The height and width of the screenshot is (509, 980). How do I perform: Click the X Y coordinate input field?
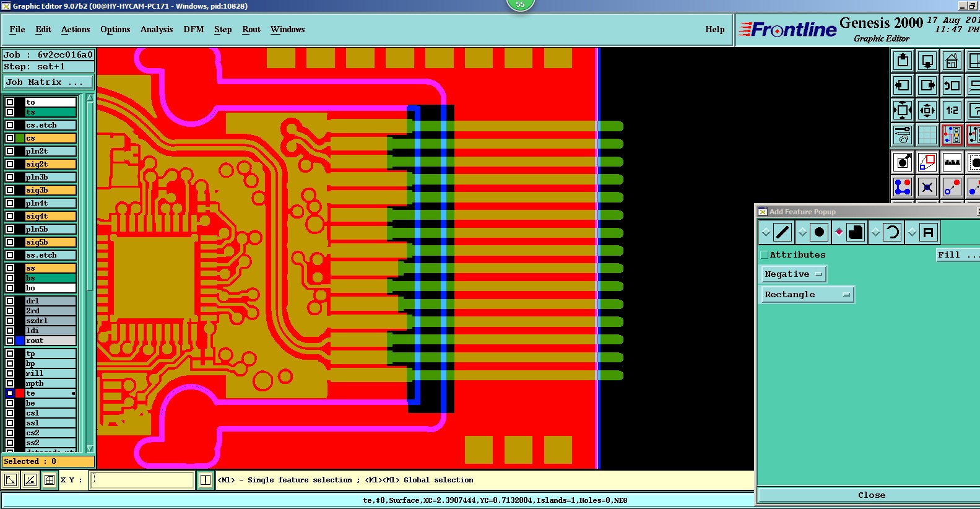pos(142,480)
